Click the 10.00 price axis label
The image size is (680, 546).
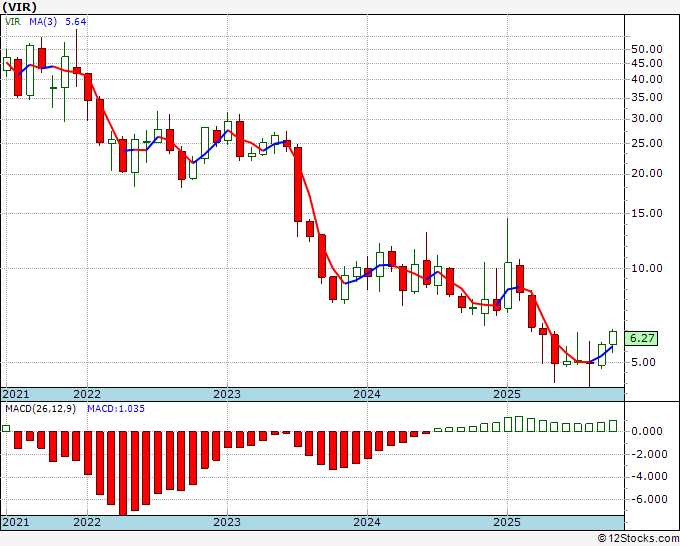coord(647,268)
